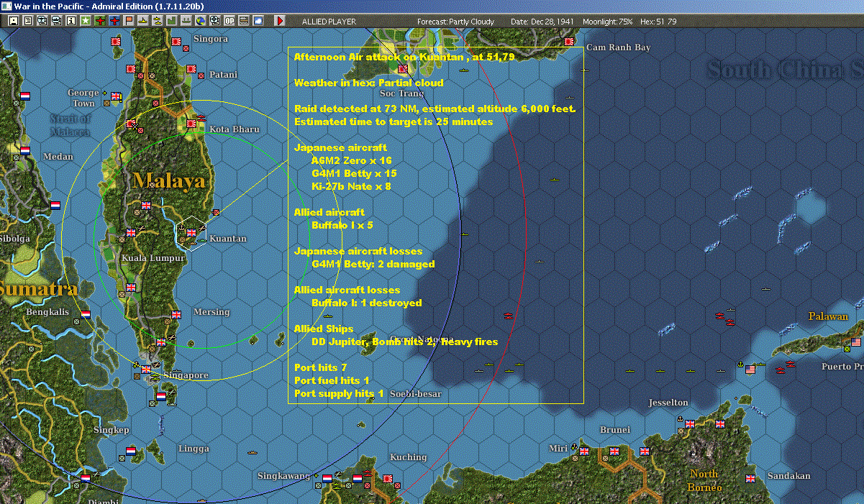
Task: Click the cloud weather toolbar icon
Action: pos(258,21)
